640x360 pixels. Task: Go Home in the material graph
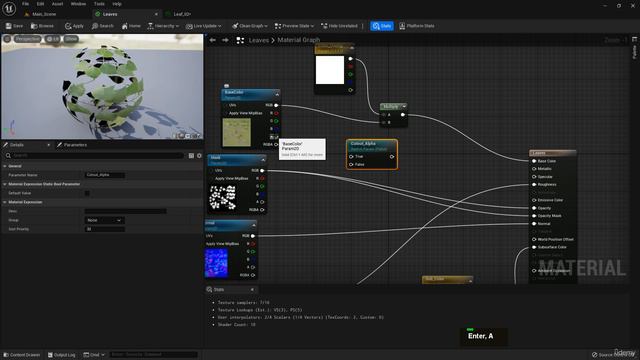pos(131,26)
